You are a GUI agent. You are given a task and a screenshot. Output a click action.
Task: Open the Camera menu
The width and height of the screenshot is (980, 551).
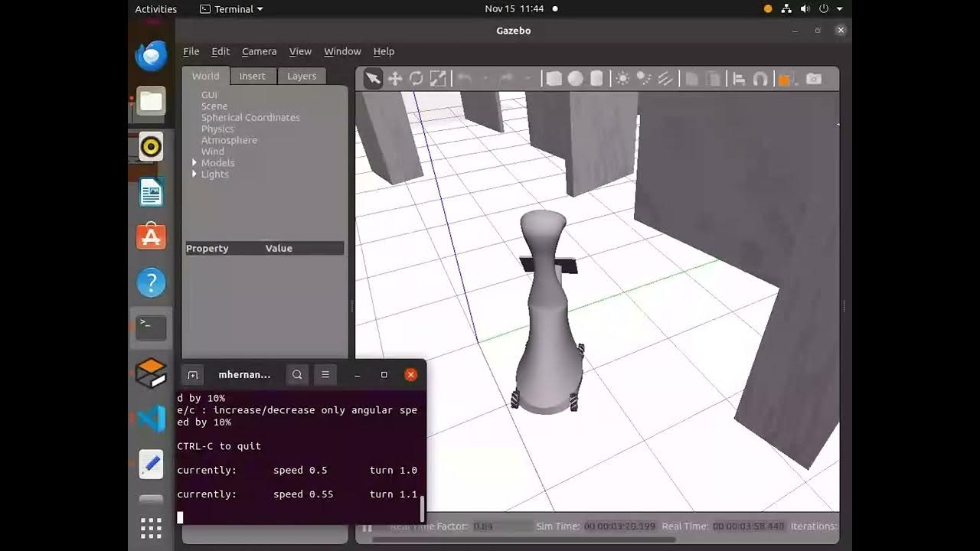(x=260, y=51)
